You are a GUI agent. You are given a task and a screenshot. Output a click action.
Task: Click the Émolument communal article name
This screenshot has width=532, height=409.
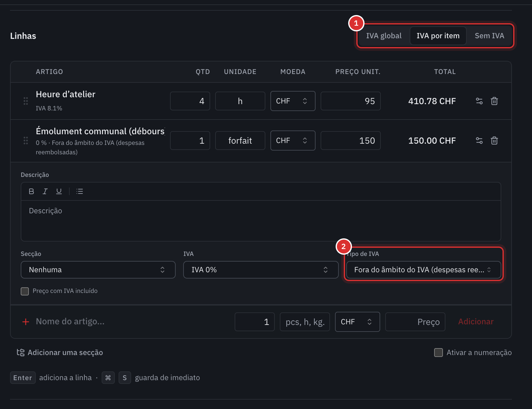[100, 131]
